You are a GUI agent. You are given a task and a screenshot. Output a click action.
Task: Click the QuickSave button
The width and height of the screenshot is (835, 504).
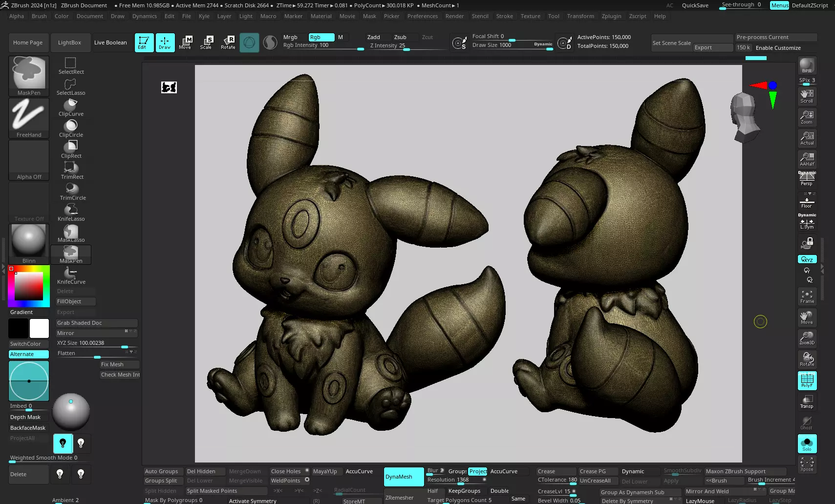tap(695, 5)
